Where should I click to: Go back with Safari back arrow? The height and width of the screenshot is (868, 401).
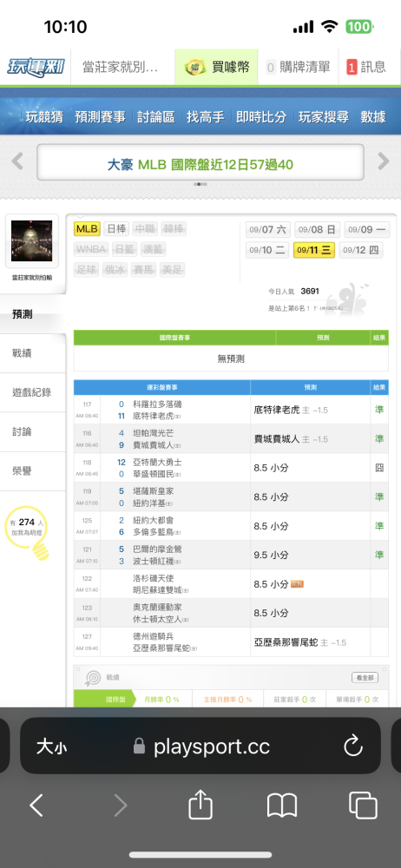click(x=36, y=805)
